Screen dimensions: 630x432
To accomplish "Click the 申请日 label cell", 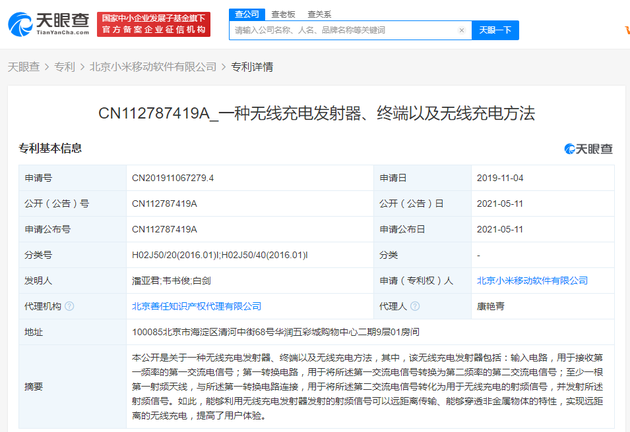I will (422, 178).
